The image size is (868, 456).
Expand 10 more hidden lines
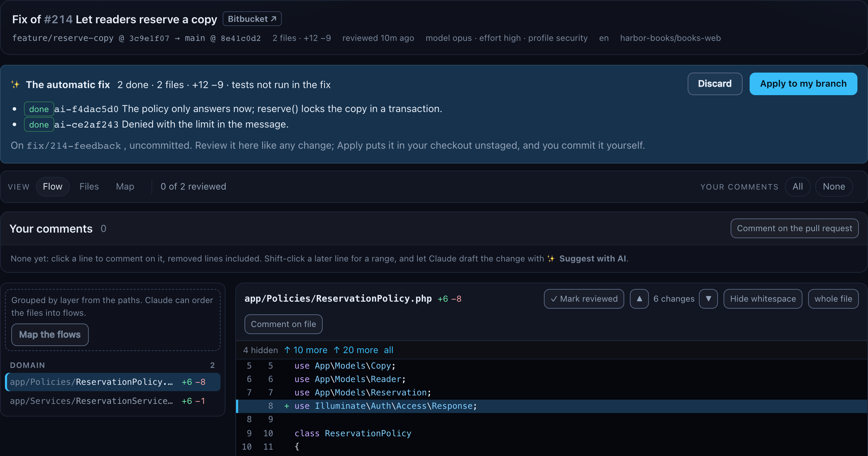point(306,350)
